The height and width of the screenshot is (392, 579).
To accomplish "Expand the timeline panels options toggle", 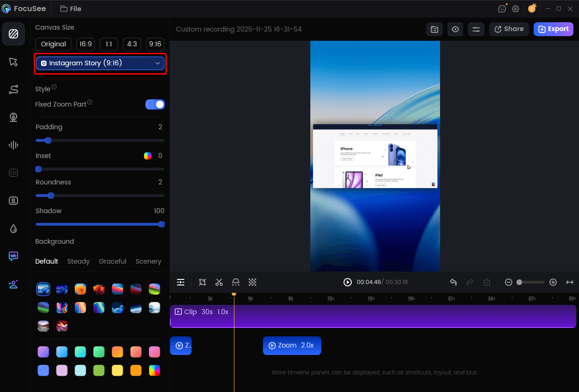I will [181, 282].
